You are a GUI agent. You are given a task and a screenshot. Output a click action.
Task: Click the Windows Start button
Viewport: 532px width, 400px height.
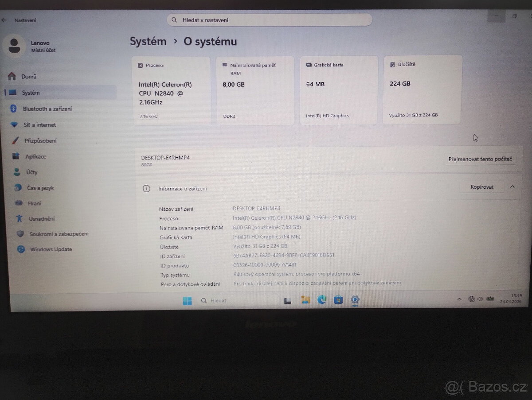pos(187,301)
